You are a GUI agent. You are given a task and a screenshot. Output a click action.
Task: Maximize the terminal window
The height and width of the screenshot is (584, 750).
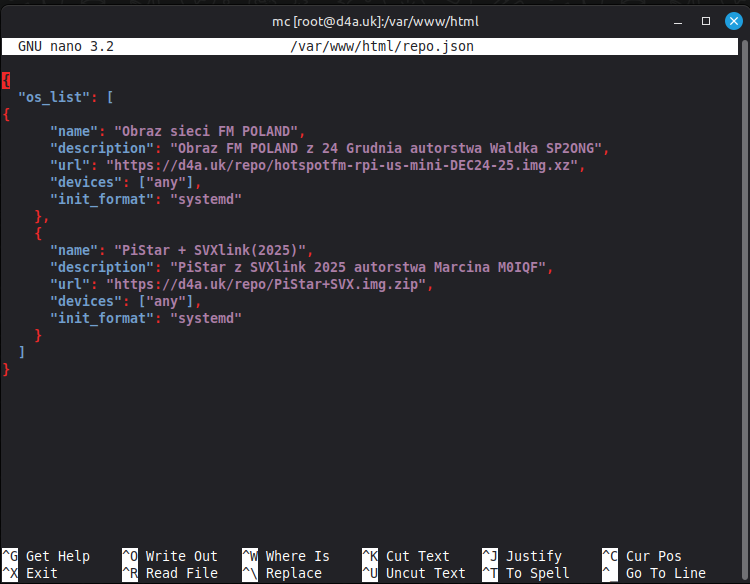click(x=705, y=20)
